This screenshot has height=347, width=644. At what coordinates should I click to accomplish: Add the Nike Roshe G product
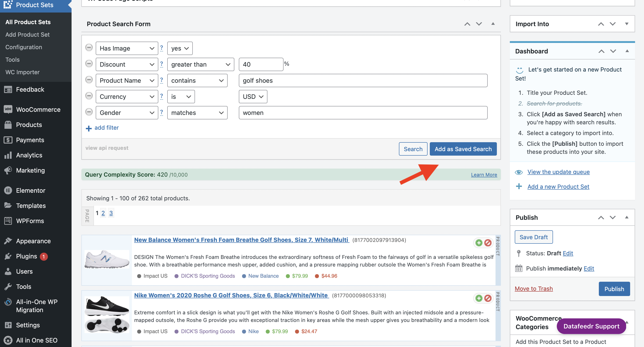[479, 298]
